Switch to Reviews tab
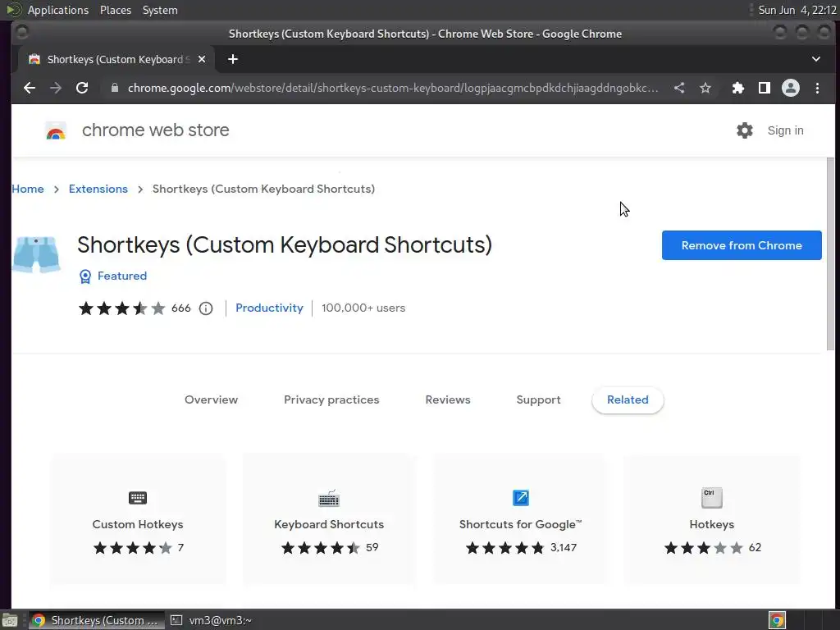Viewport: 840px width, 630px height. pyautogui.click(x=448, y=399)
